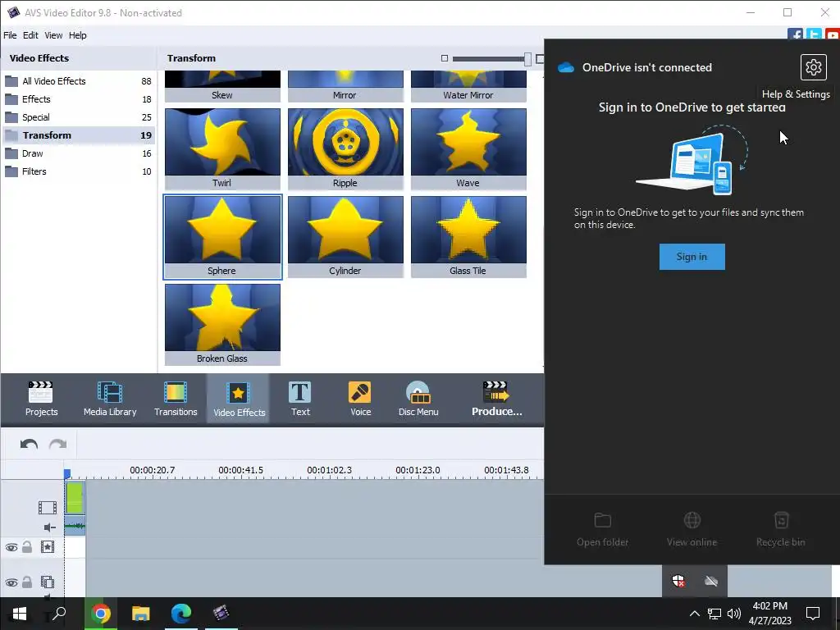Image resolution: width=840 pixels, height=630 pixels.
Task: Click AVS Video Editor taskbar icon
Action: click(x=221, y=613)
